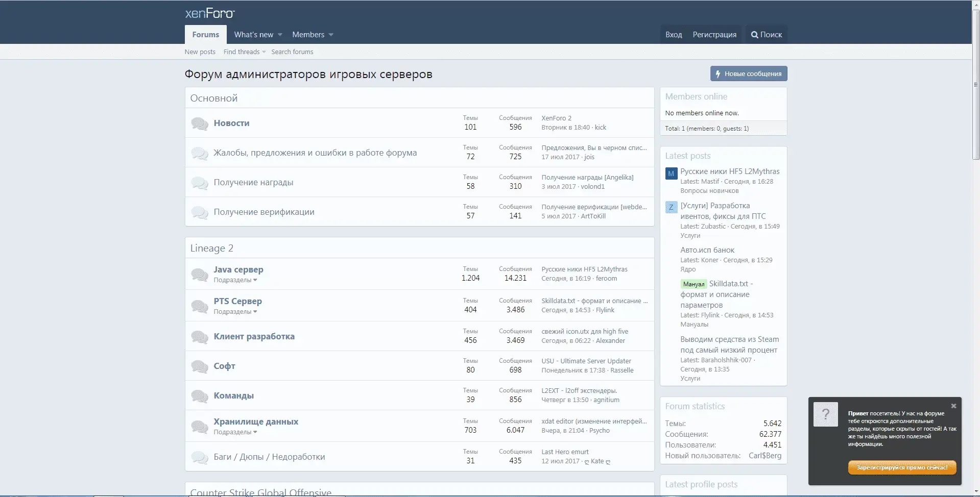
Task: Open L2EXT - l2off экстендеры thread
Action: pyautogui.click(x=579, y=390)
